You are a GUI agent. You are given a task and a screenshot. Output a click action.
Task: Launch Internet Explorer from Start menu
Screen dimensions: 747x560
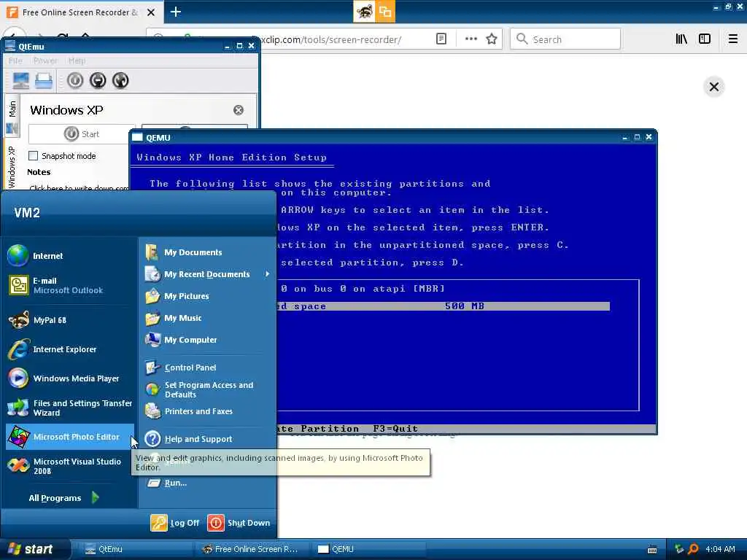(x=71, y=349)
